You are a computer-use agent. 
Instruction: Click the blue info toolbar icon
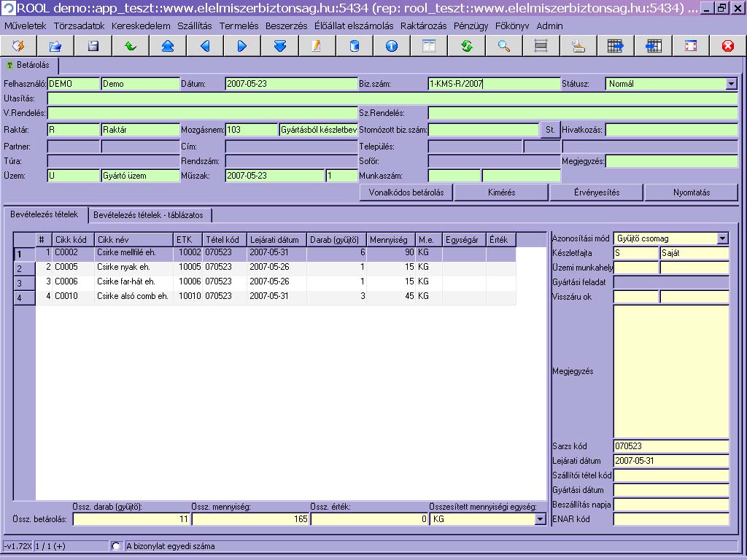coord(392,46)
